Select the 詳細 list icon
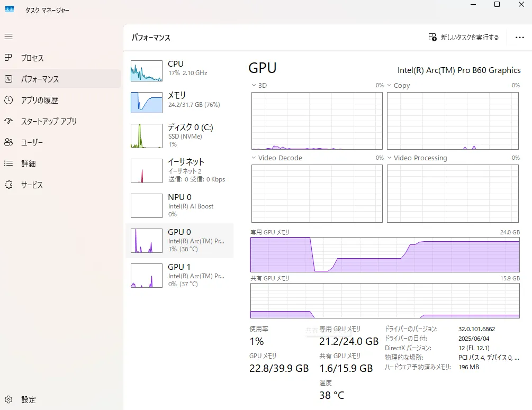This screenshot has width=532, height=410. tap(8, 163)
